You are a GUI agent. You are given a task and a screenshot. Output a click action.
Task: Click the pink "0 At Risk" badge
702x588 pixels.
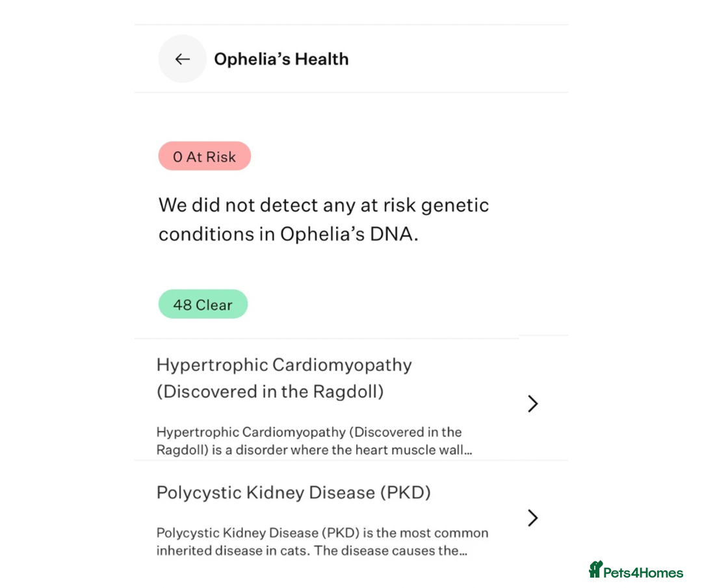(x=204, y=157)
